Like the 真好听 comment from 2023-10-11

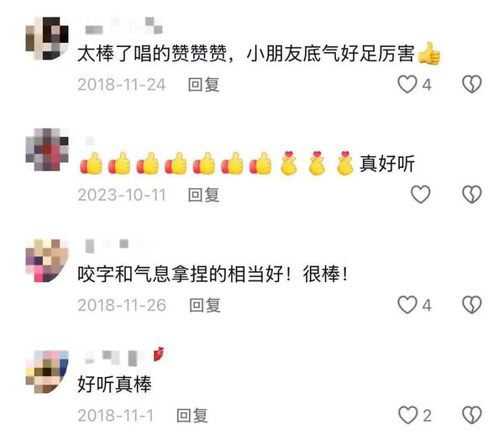click(421, 195)
